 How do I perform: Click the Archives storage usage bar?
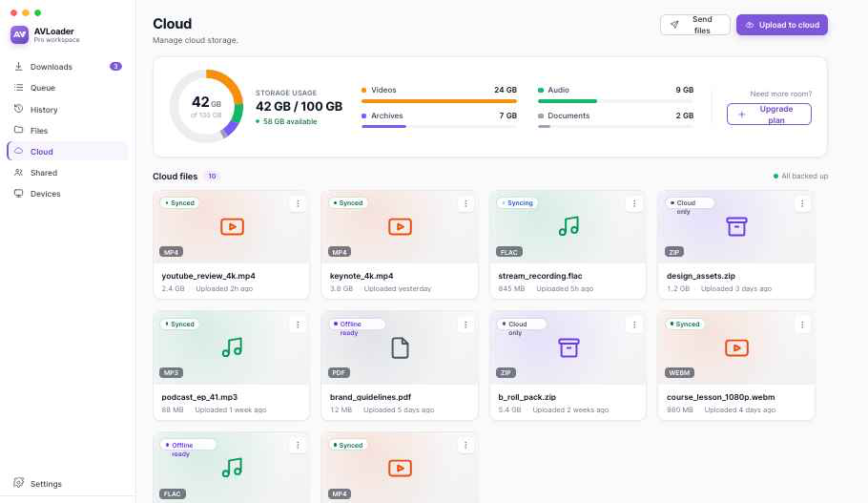[x=439, y=127]
